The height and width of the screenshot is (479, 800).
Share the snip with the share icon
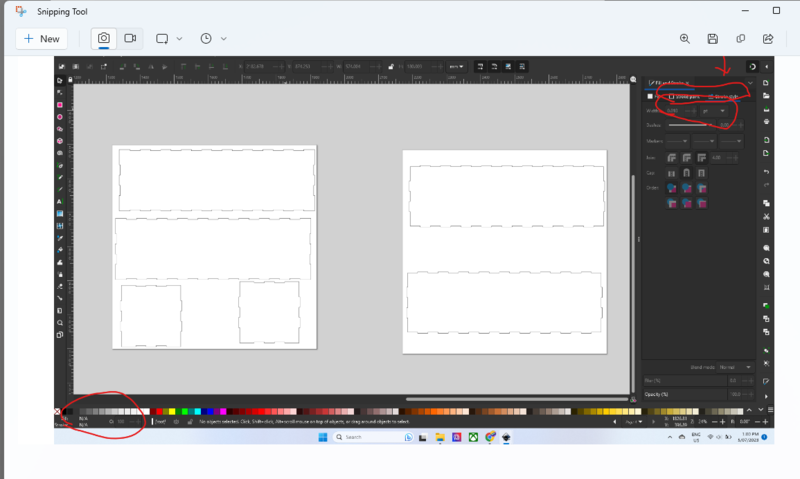point(768,39)
